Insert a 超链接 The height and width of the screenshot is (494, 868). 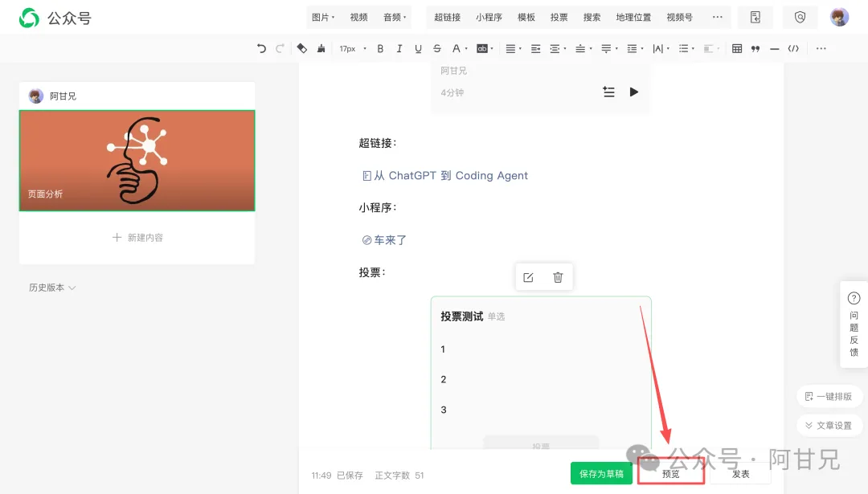(x=448, y=17)
